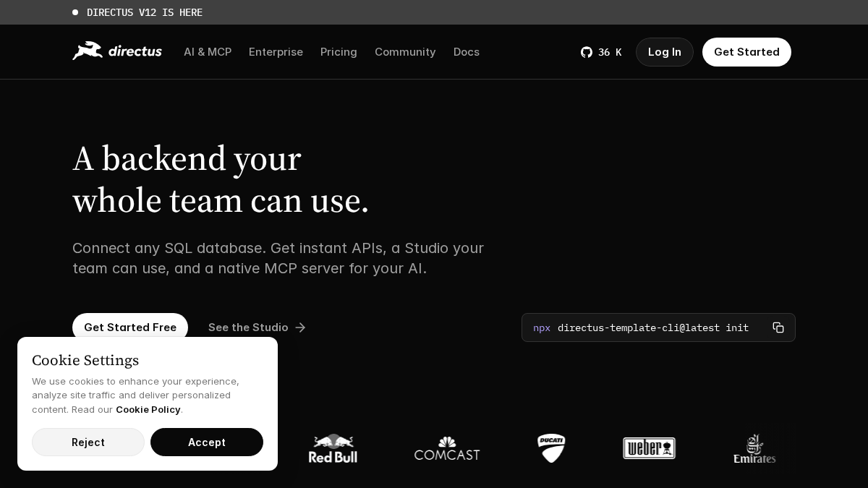Click the white dot in announcement banner

75,12
